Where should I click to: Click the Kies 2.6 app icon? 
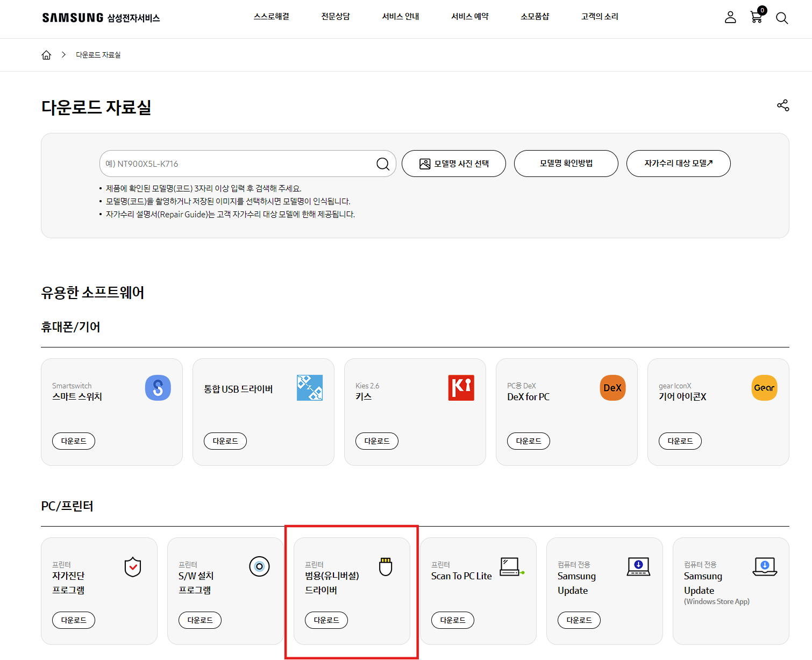tap(461, 387)
